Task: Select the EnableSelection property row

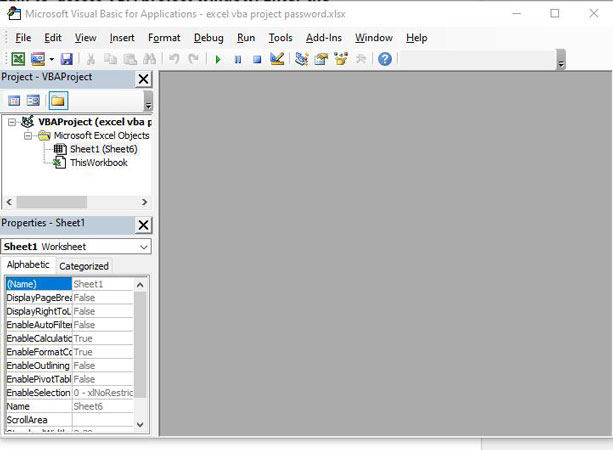Action: click(70, 393)
